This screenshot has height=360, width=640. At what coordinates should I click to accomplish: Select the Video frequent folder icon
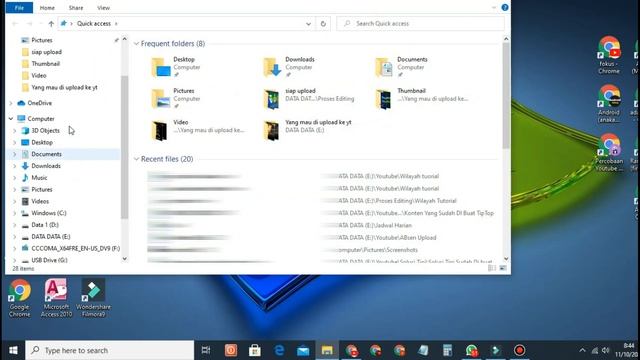(x=159, y=131)
